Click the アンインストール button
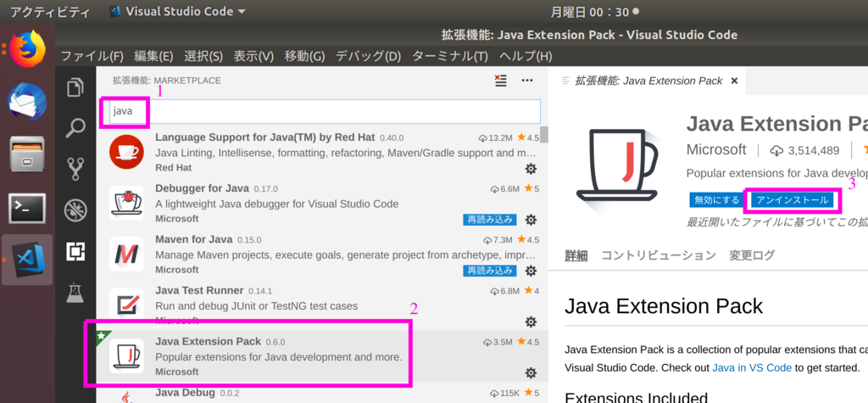This screenshot has height=403, width=868. click(x=793, y=200)
